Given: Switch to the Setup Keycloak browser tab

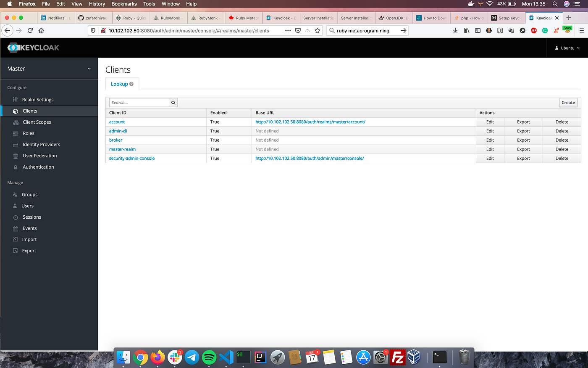Looking at the screenshot, I should [506, 18].
